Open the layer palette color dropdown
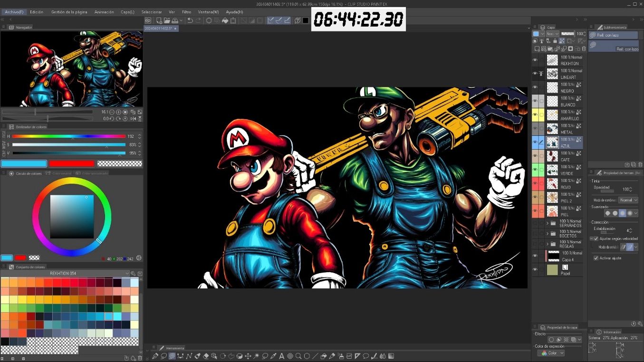 point(538,34)
